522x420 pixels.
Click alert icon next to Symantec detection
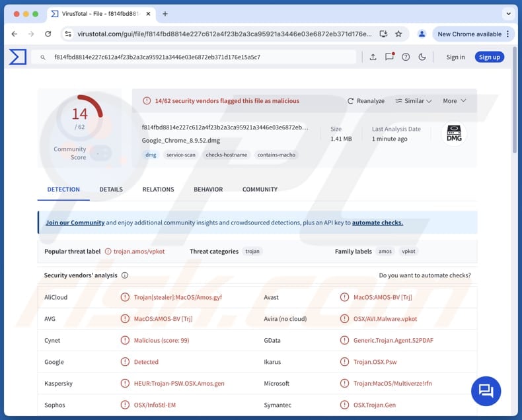tap(344, 405)
